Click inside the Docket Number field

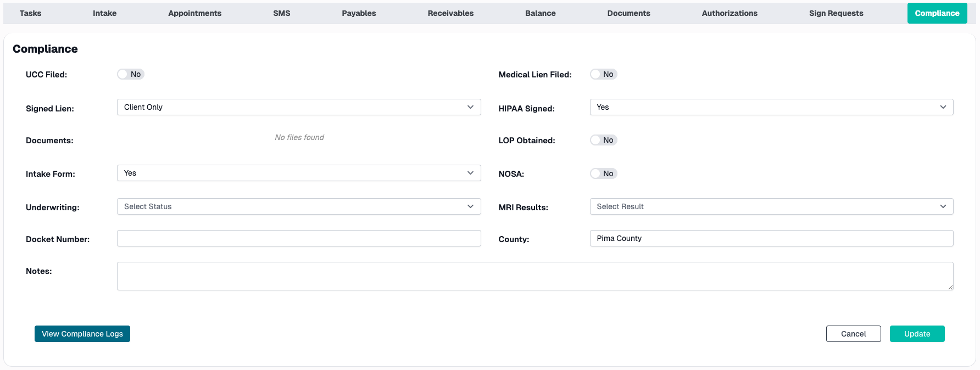pos(299,238)
